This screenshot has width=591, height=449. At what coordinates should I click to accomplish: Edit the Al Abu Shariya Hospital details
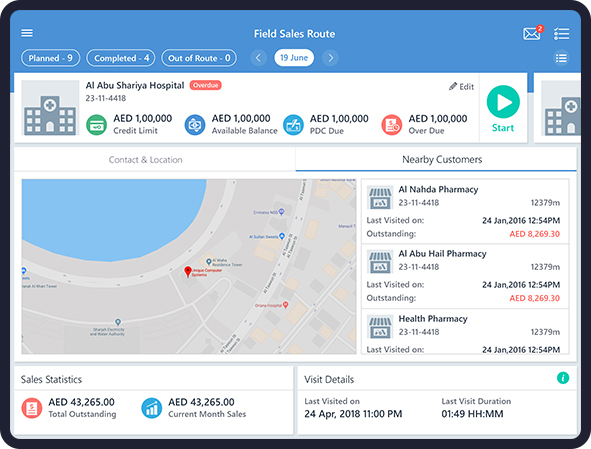[x=461, y=87]
